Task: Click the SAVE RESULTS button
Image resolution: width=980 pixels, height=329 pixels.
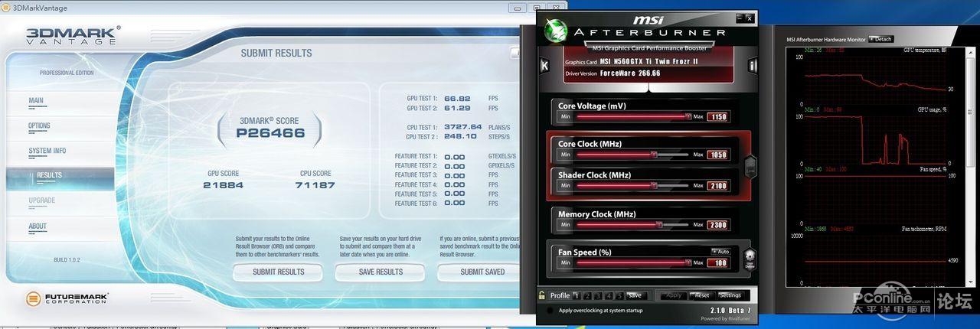Action: click(x=381, y=272)
